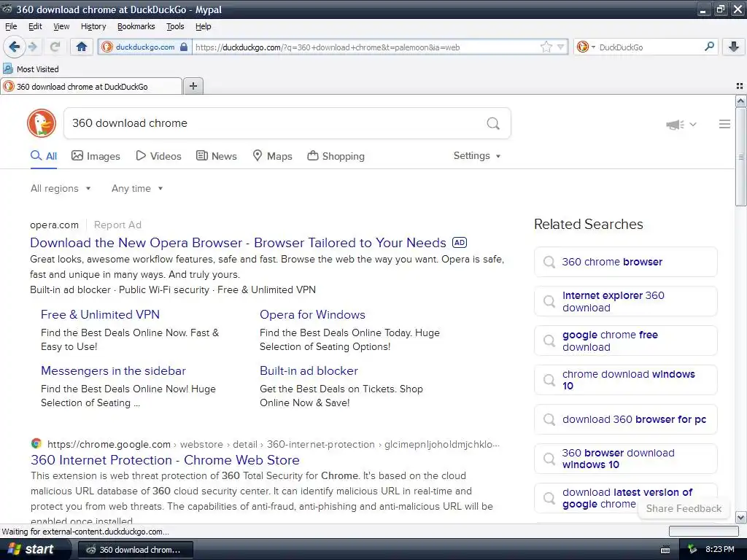Expand the Any time filter
The height and width of the screenshot is (560, 747).
(137, 189)
